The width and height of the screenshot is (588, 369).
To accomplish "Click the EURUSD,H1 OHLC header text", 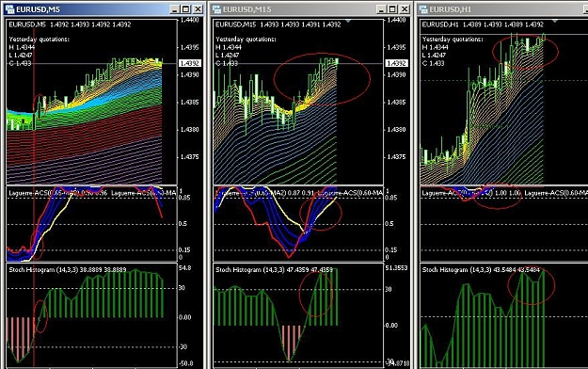I will pyautogui.click(x=483, y=24).
